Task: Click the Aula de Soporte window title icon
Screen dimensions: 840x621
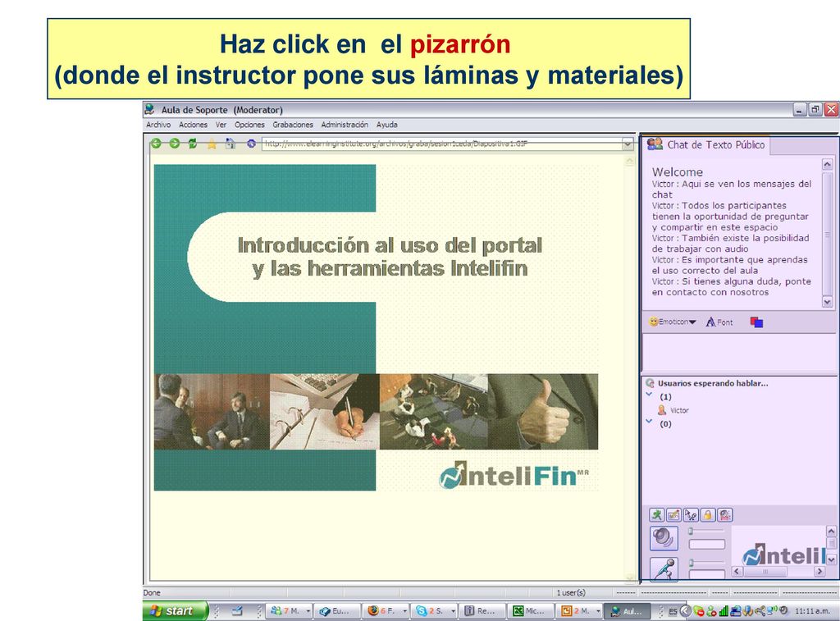Action: pos(150,109)
